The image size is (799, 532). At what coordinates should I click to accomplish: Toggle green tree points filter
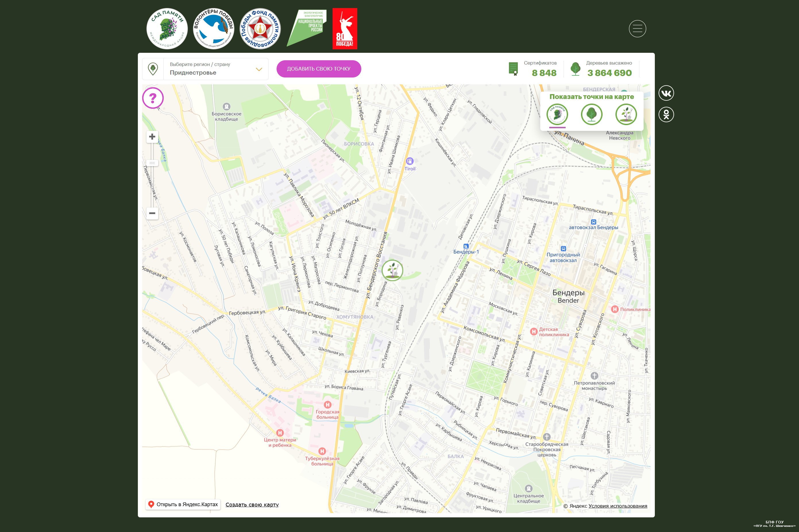click(592, 114)
